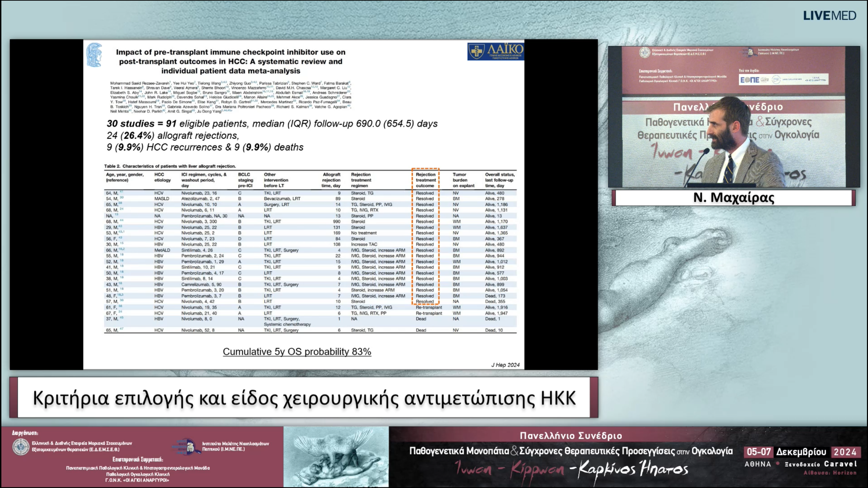The height and width of the screenshot is (488, 868).
Task: Click 'Δεκεμβρίου' in bottom banner
Action: (801, 452)
